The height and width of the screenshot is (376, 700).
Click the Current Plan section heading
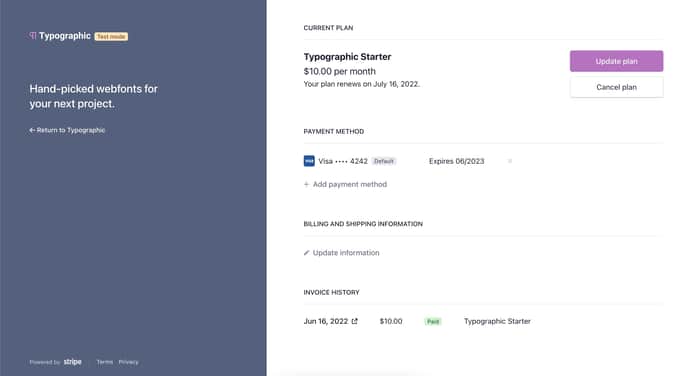click(328, 28)
